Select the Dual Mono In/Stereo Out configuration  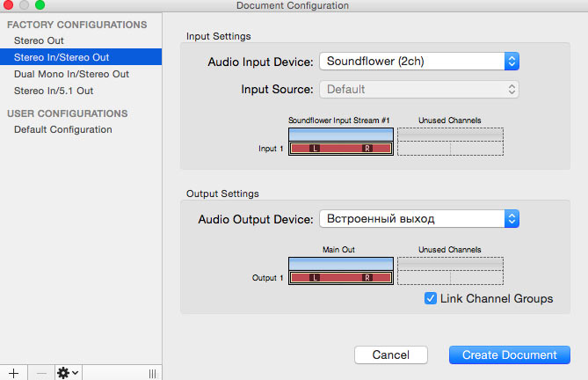pyautogui.click(x=71, y=74)
